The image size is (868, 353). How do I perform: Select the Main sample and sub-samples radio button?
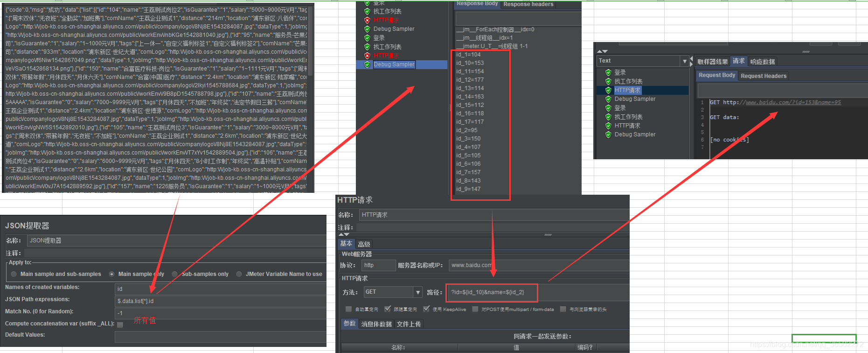pos(14,274)
